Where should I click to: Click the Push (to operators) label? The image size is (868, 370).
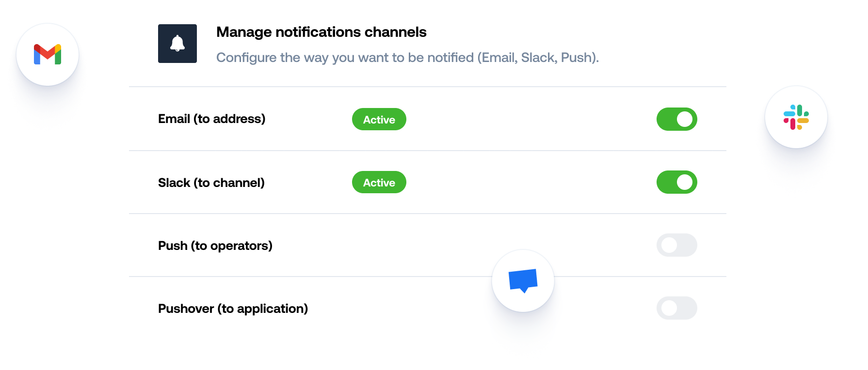coord(216,246)
